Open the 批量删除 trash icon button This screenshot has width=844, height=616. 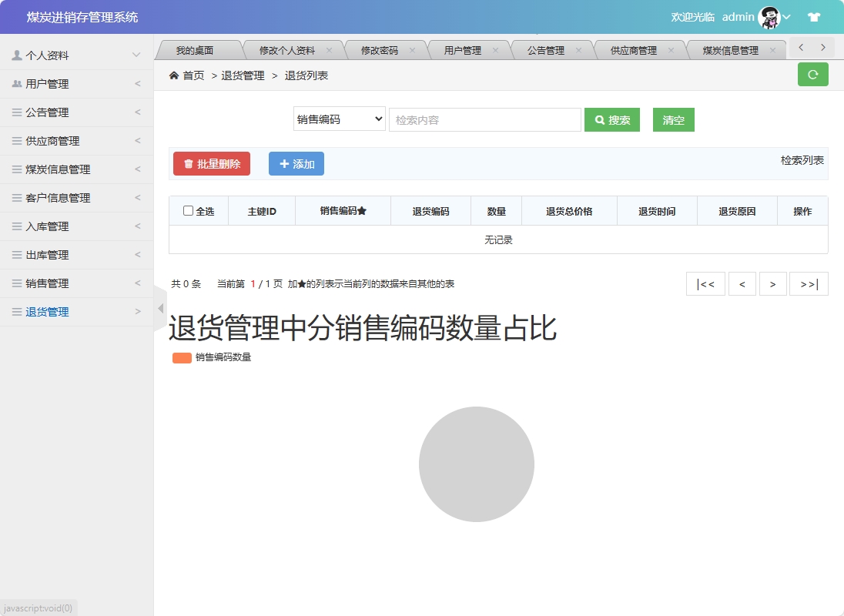coord(187,163)
